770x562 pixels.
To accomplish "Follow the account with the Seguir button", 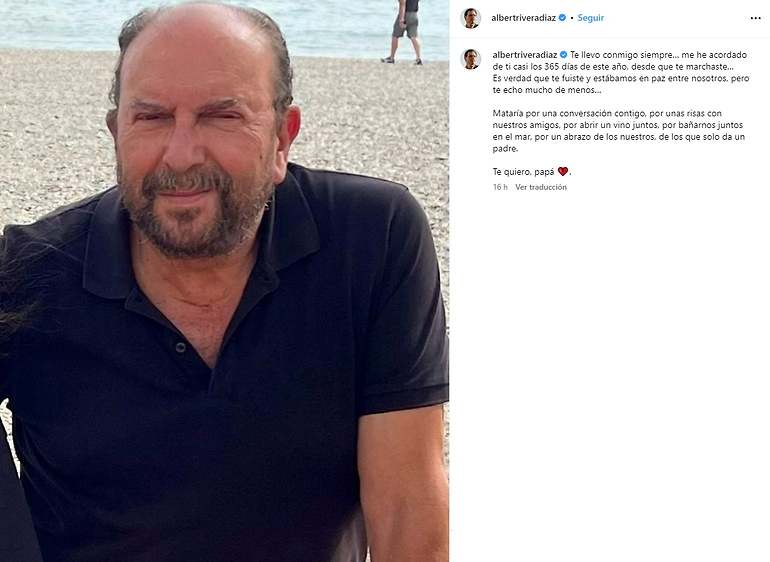I will [x=590, y=18].
